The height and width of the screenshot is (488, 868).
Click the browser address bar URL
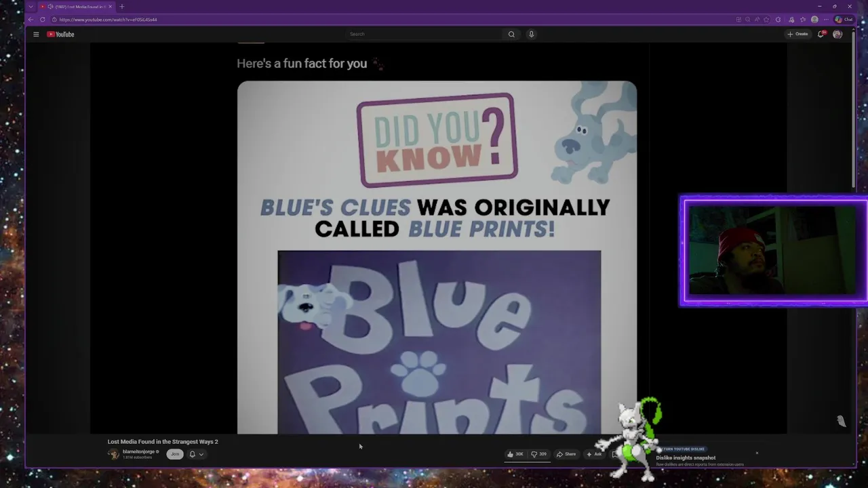[108, 20]
